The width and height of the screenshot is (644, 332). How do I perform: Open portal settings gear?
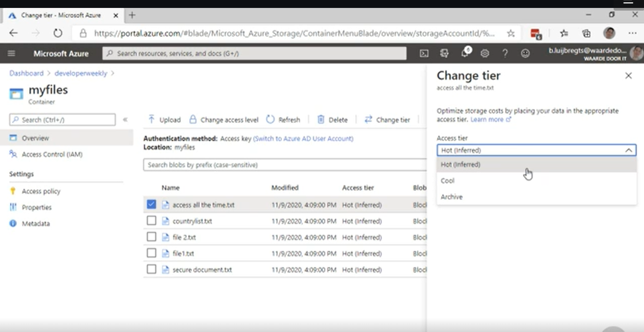(485, 53)
